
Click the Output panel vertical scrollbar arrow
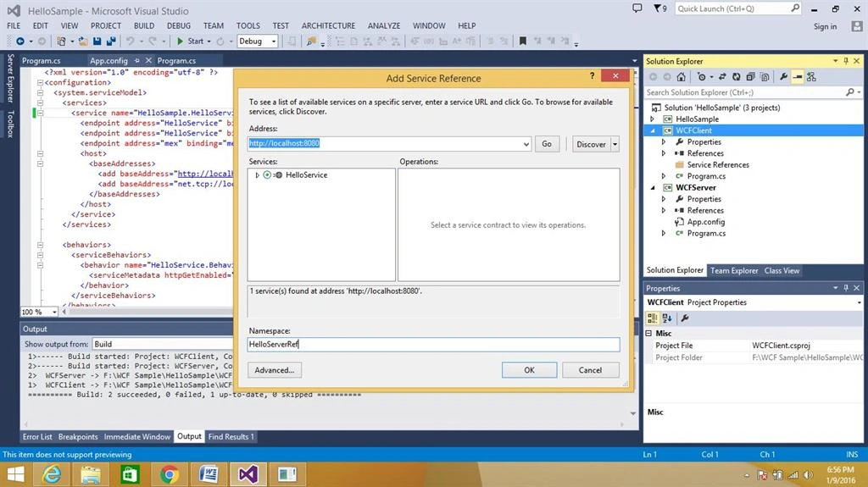tap(633, 413)
